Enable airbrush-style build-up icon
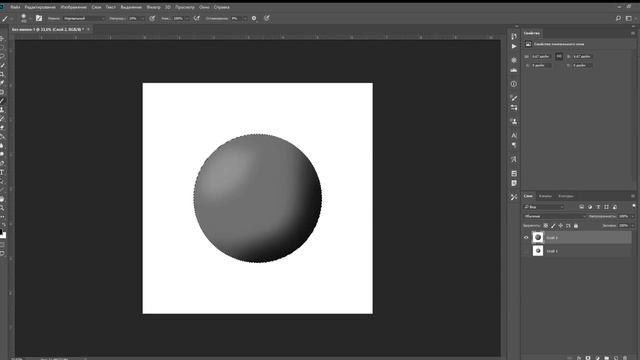Screen dimensions: 640x360 197,18
